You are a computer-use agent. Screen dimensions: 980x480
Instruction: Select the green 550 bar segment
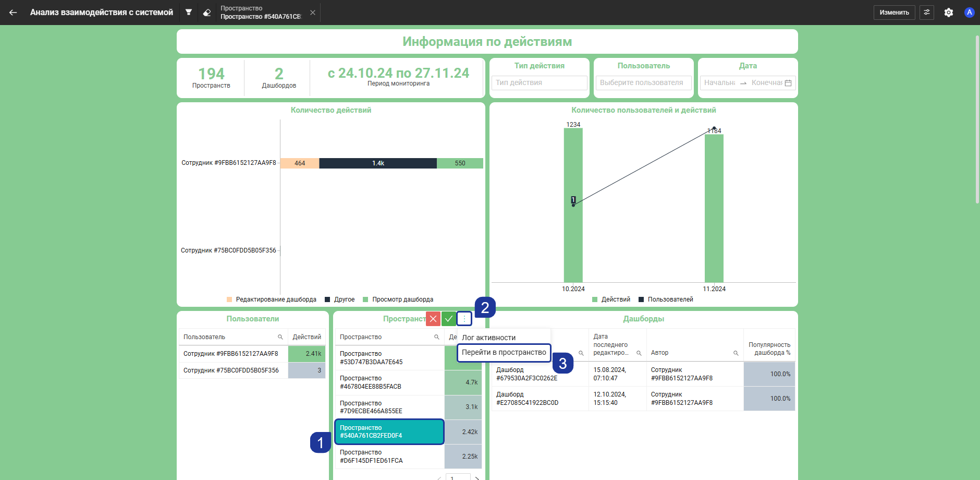tap(460, 163)
